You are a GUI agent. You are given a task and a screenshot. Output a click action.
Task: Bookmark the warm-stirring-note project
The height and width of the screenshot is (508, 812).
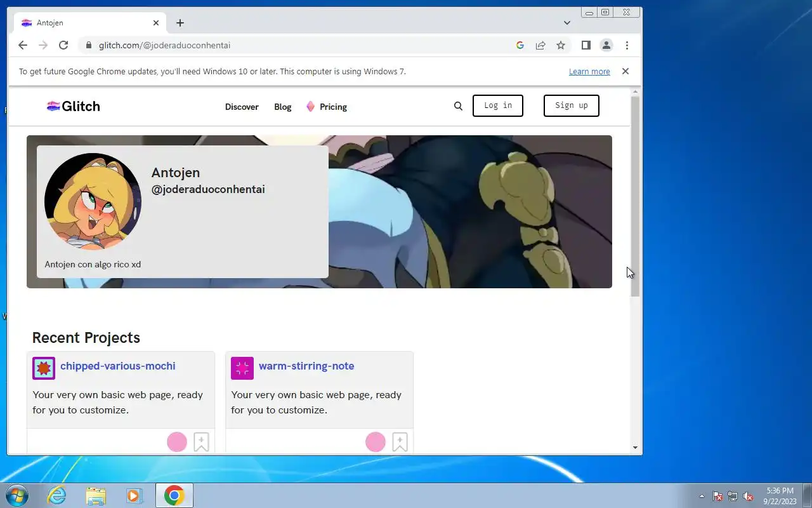coord(400,442)
